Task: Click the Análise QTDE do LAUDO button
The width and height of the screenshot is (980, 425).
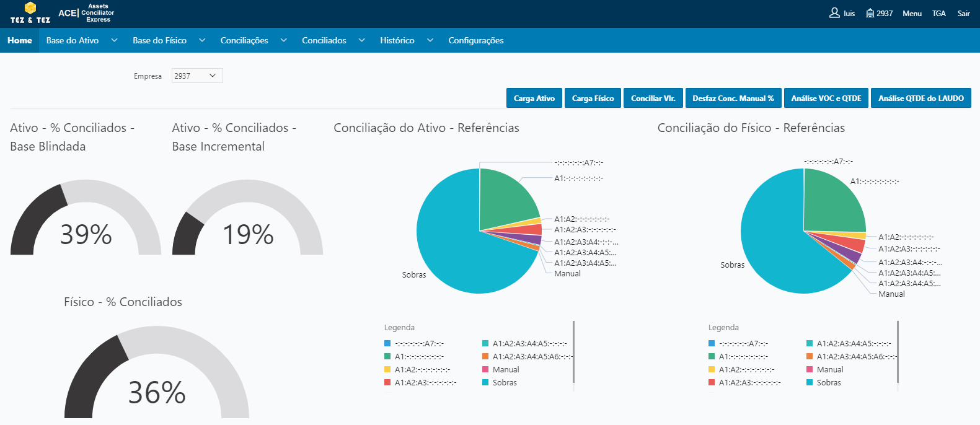Action: pos(920,99)
